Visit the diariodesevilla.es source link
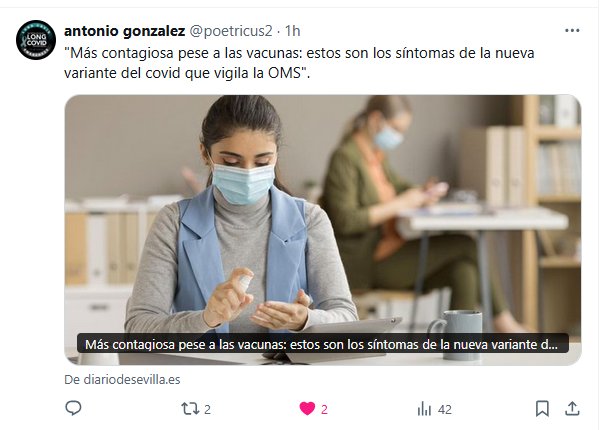 point(122,379)
